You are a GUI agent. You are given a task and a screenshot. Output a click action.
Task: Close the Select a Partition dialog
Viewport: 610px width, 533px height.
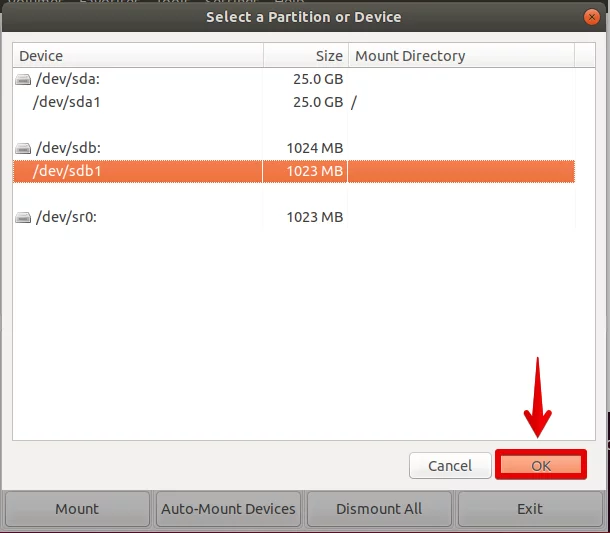pyautogui.click(x=592, y=17)
